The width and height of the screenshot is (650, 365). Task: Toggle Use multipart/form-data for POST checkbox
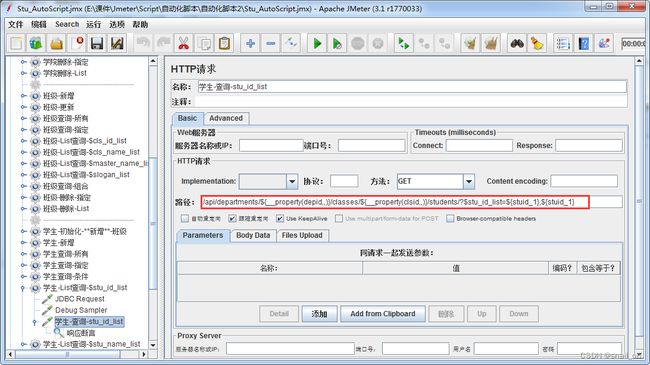tap(339, 218)
